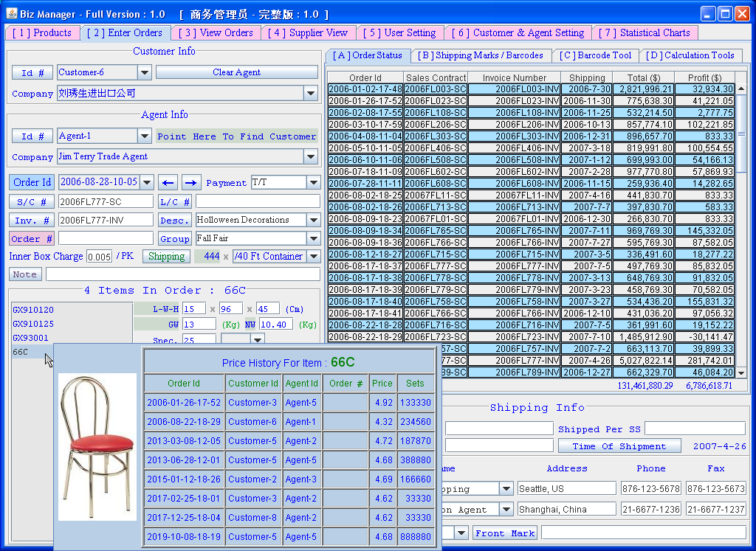Screen dimensions: 756x551
Task: Click the Java app icon in title bar
Action: 10,14
